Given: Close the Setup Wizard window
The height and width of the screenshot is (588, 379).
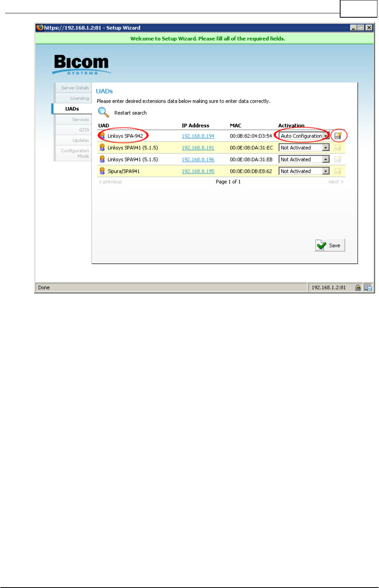Looking at the screenshot, I should [x=369, y=28].
